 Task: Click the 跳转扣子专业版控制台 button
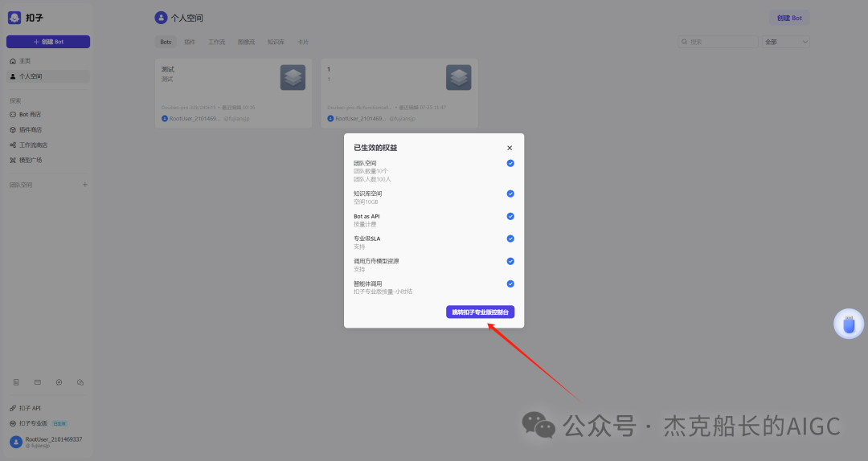[480, 312]
